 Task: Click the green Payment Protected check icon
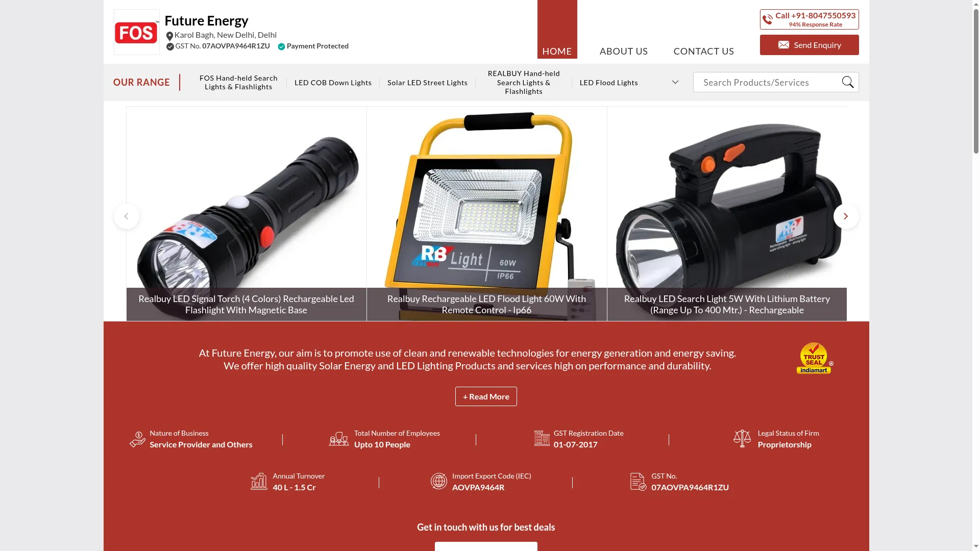[281, 46]
